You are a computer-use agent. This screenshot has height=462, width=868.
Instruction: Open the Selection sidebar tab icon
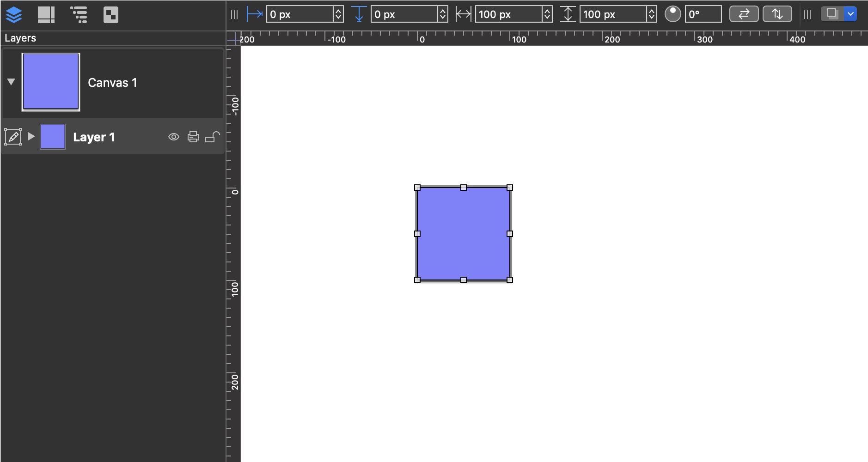click(x=111, y=15)
